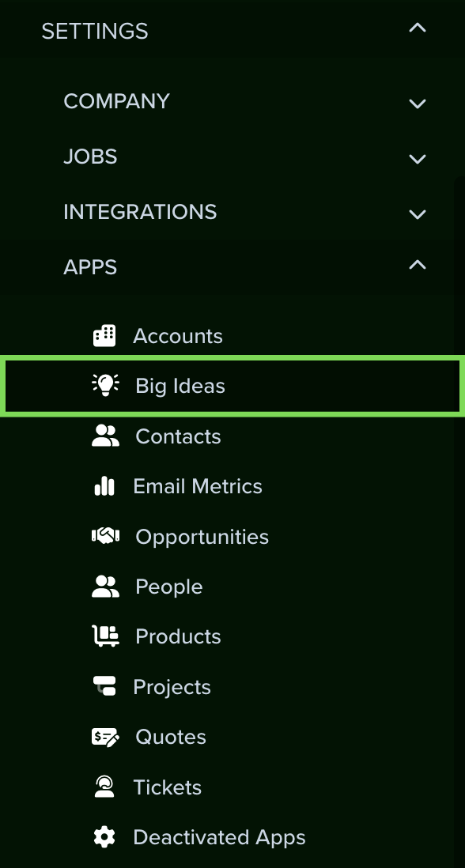Image resolution: width=465 pixels, height=868 pixels.
Task: Collapse the APPS section chevron
Action: (x=418, y=265)
